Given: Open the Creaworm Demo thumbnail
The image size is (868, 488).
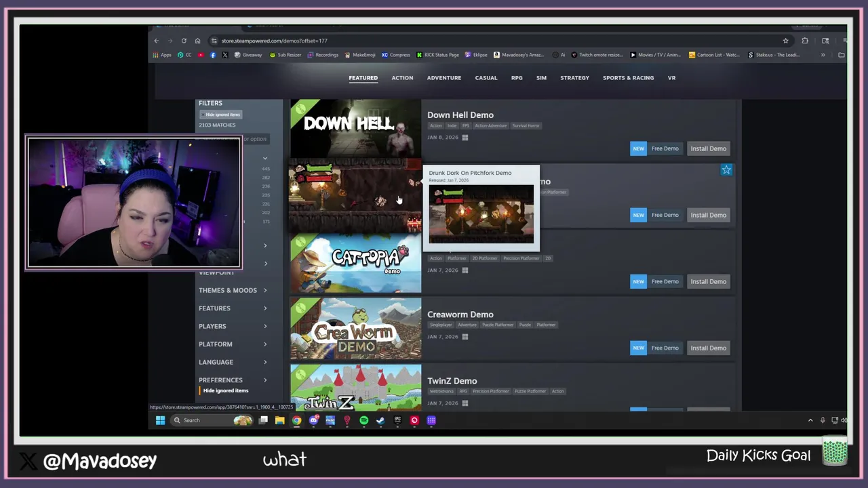Looking at the screenshot, I should (355, 329).
